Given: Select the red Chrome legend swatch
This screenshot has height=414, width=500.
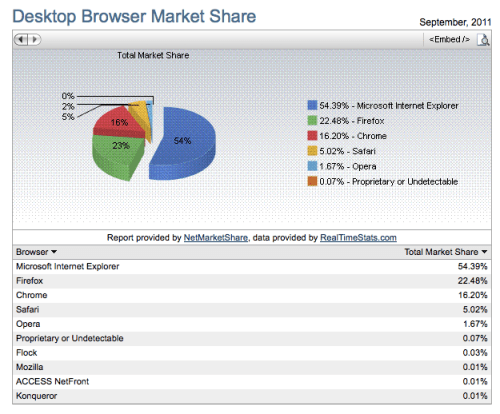Looking at the screenshot, I should click(312, 136).
